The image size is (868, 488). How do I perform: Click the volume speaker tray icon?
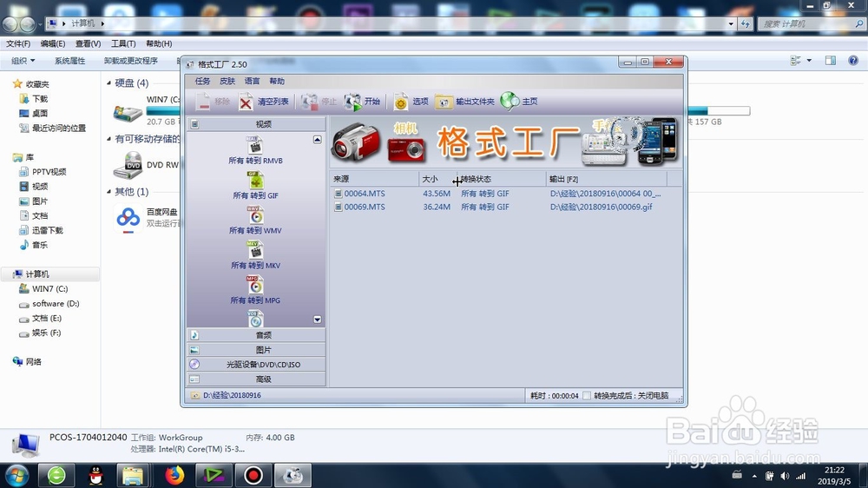click(785, 476)
